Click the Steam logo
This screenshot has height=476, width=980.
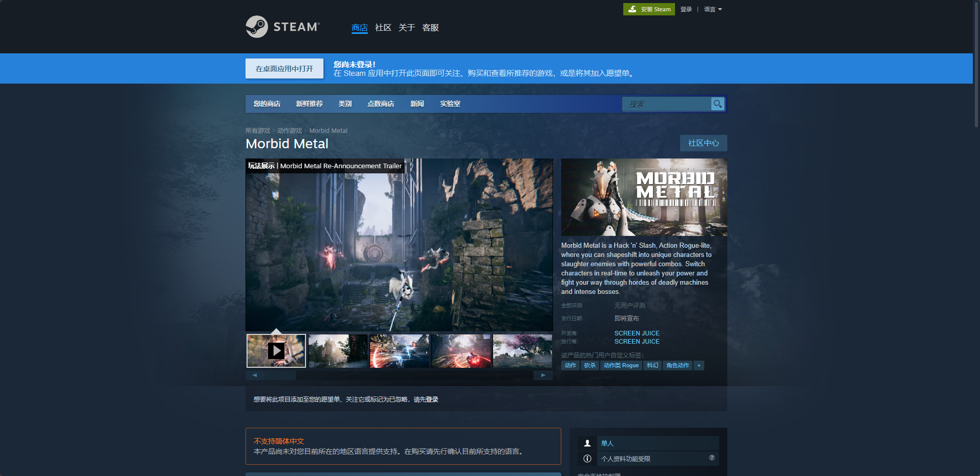(282, 27)
